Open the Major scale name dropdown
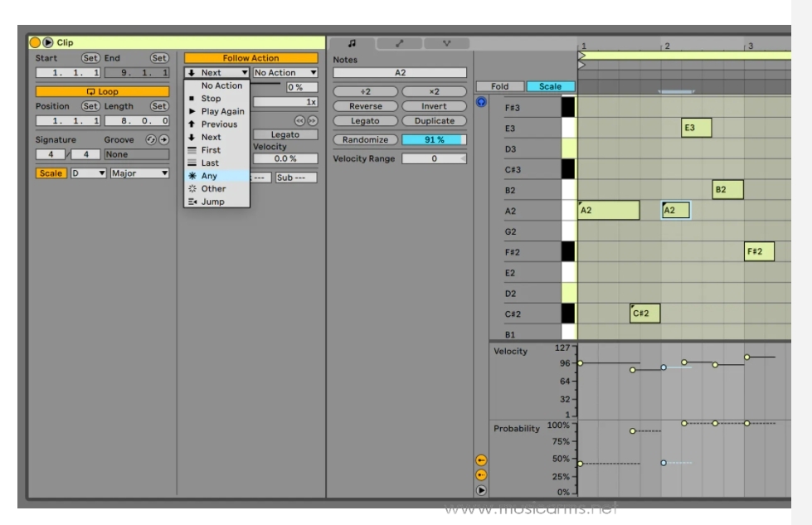 click(139, 173)
